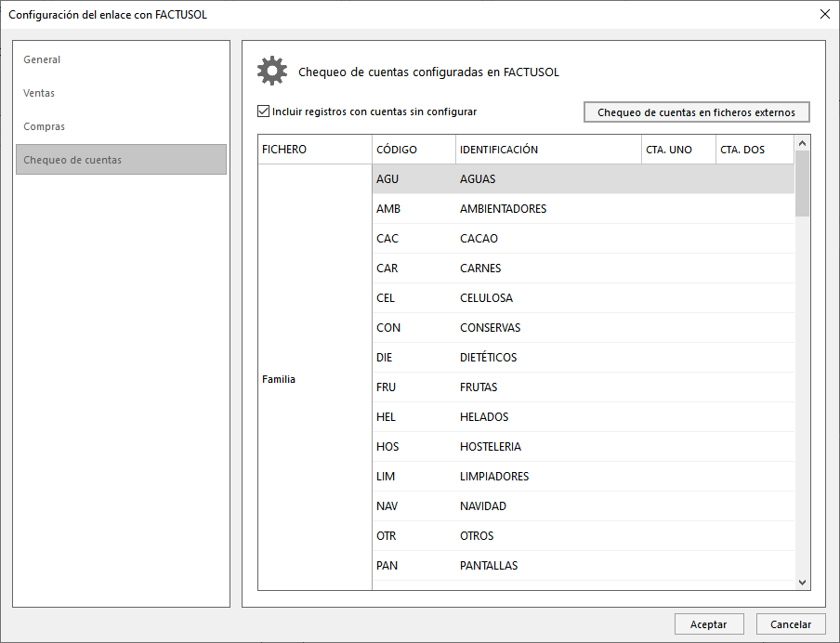Screen dimensions: 840x643
Task: Click the scrollbar up arrow
Action: 802,143
